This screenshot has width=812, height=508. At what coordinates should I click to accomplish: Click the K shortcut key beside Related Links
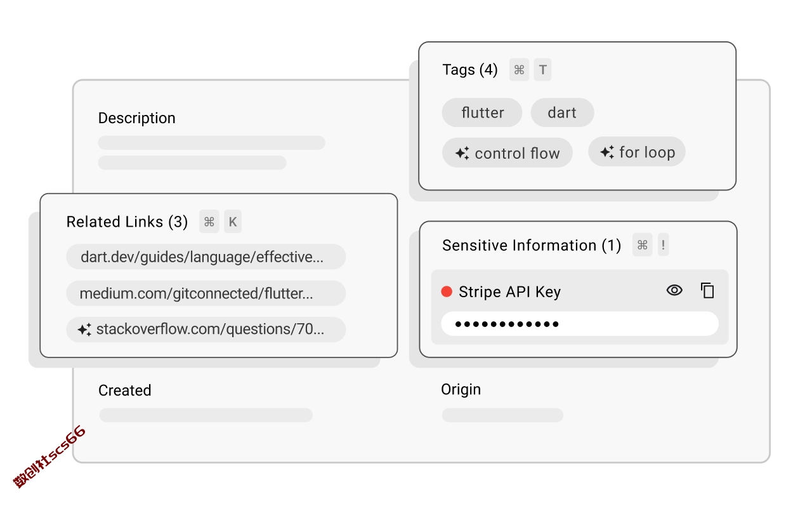233,222
